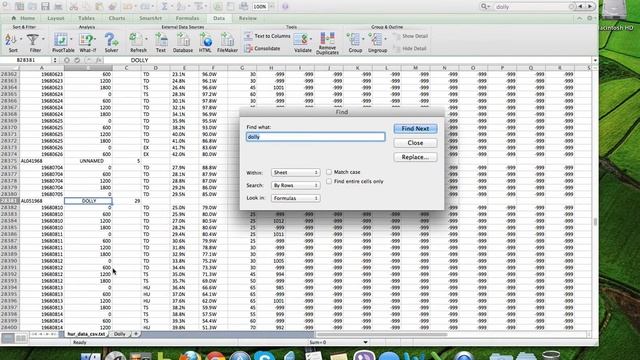The width and height of the screenshot is (640, 360).
Task: Open search options magnifier dropdown
Action: pyautogui.click(x=485, y=7)
